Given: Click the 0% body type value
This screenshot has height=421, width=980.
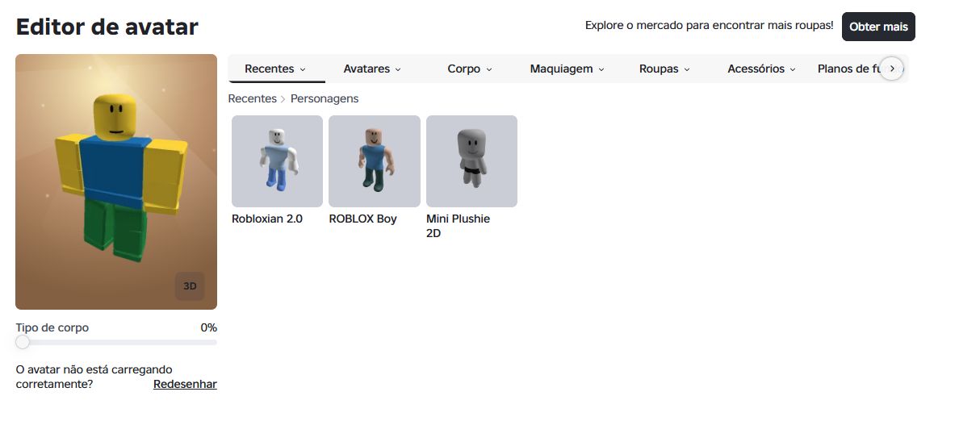Looking at the screenshot, I should [x=208, y=328].
